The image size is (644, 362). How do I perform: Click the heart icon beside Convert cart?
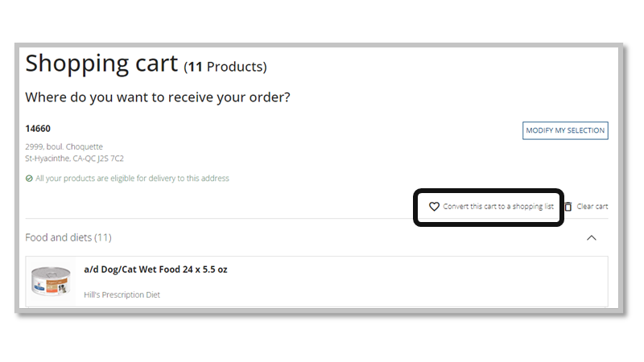[x=434, y=207]
